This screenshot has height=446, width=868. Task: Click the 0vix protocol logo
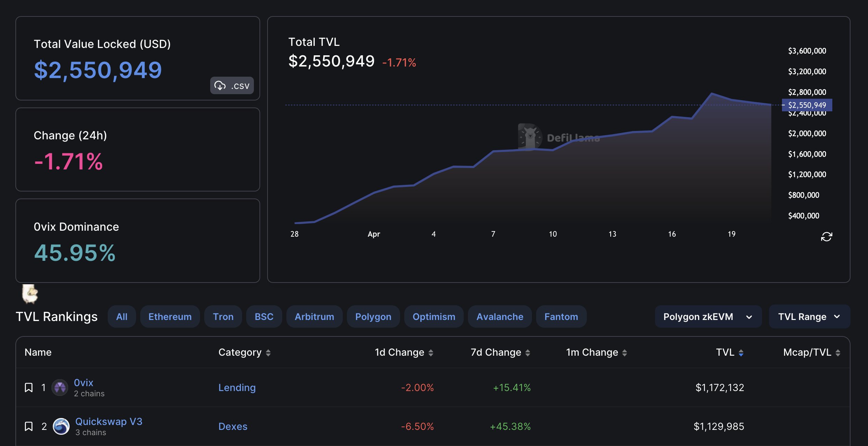(x=60, y=388)
